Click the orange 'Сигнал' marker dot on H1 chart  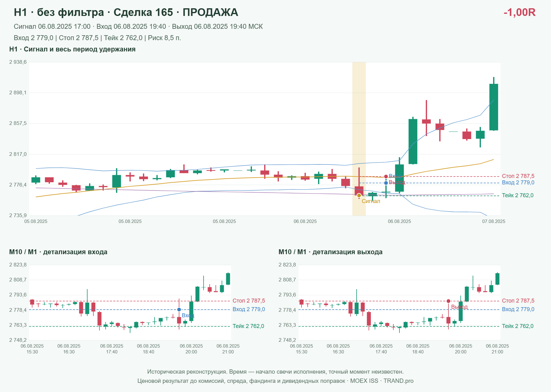[359, 195]
